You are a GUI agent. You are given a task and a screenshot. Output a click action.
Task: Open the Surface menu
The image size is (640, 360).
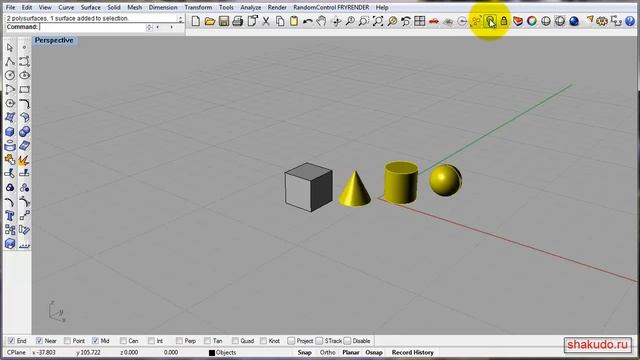click(x=91, y=7)
